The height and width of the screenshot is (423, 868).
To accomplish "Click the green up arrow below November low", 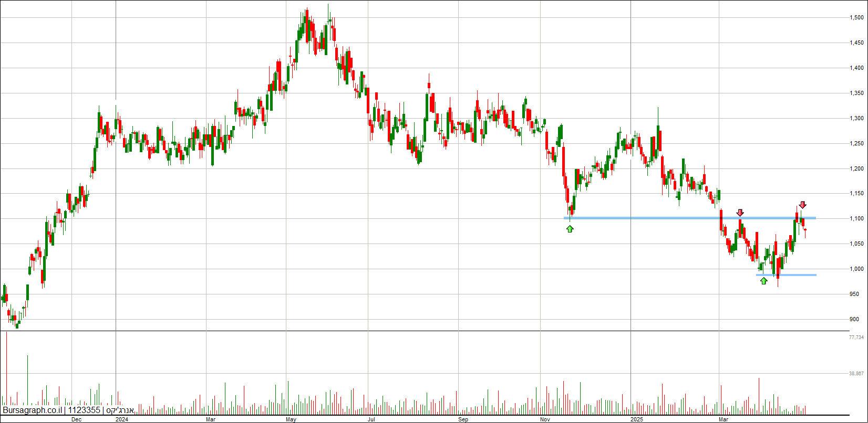I will click(x=570, y=229).
